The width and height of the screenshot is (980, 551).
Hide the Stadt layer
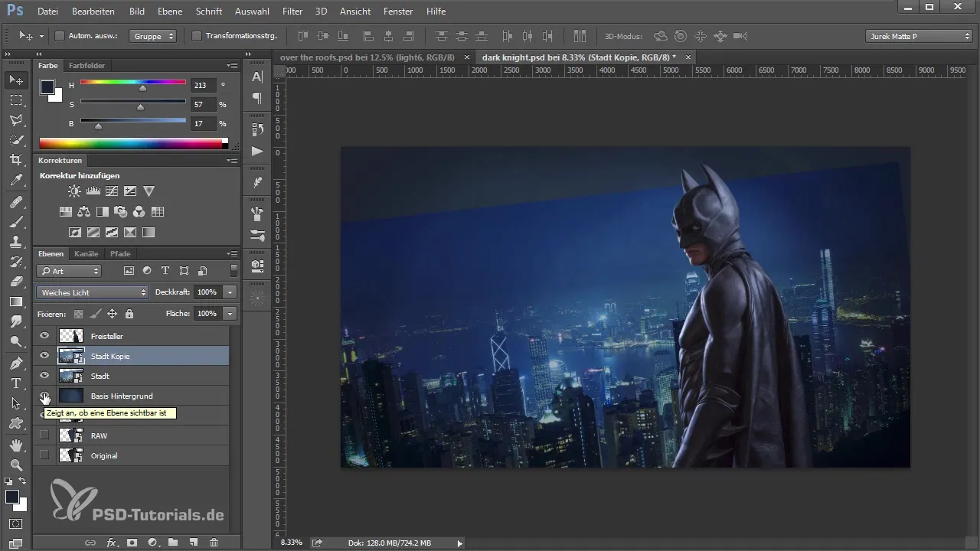click(44, 376)
